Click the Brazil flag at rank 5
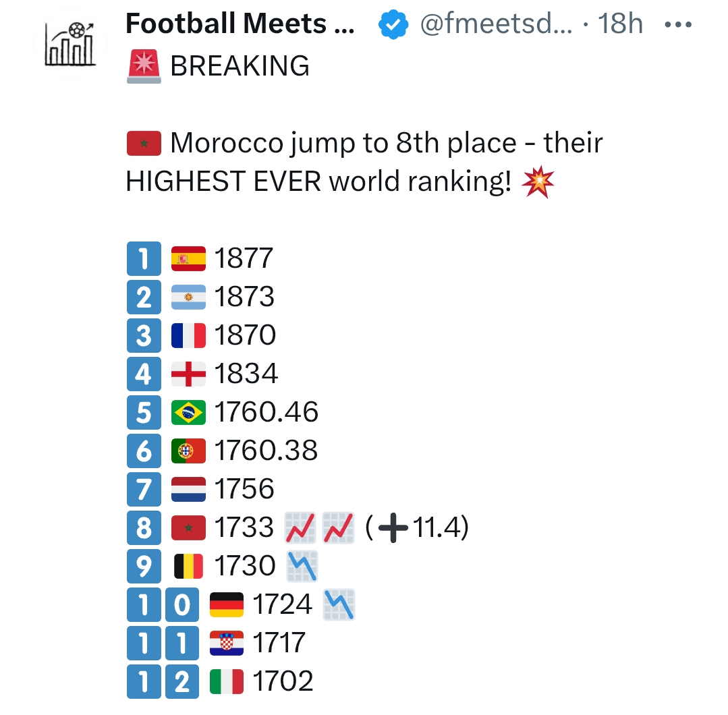The image size is (728, 715). 188,413
